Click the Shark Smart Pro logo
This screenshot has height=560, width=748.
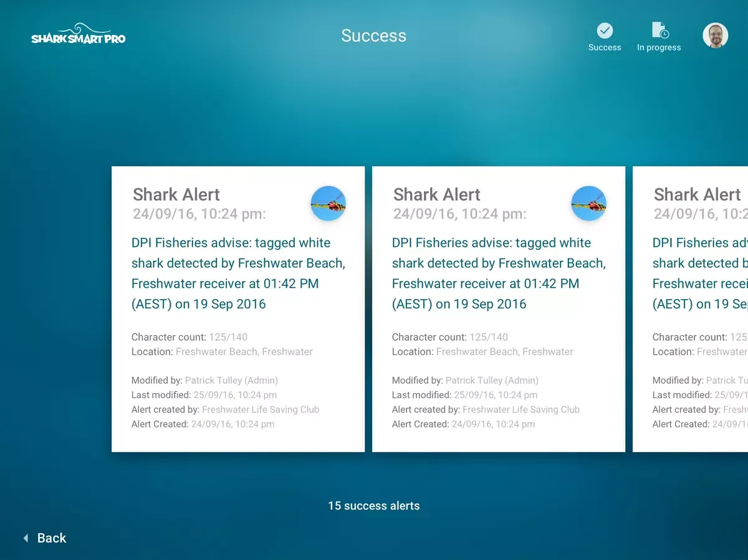tap(79, 34)
